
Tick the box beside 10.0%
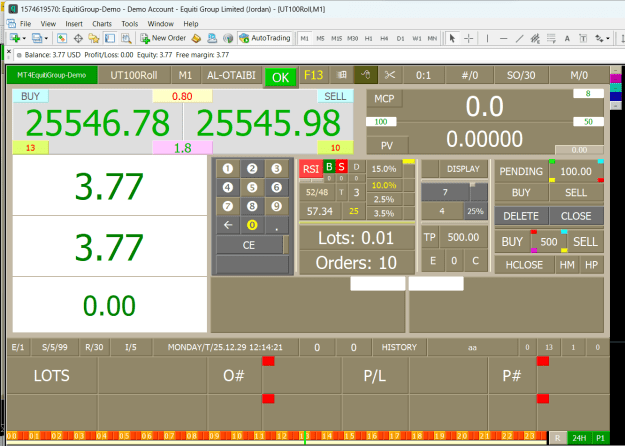pos(409,185)
